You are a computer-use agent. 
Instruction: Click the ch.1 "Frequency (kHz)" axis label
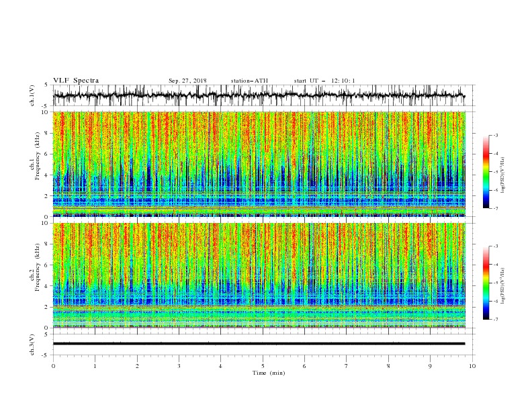point(38,154)
